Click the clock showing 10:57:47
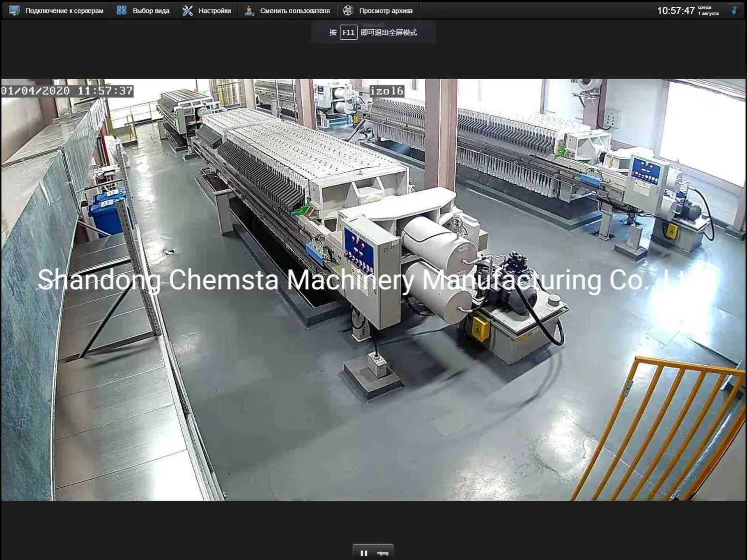747x560 pixels. coord(676,10)
